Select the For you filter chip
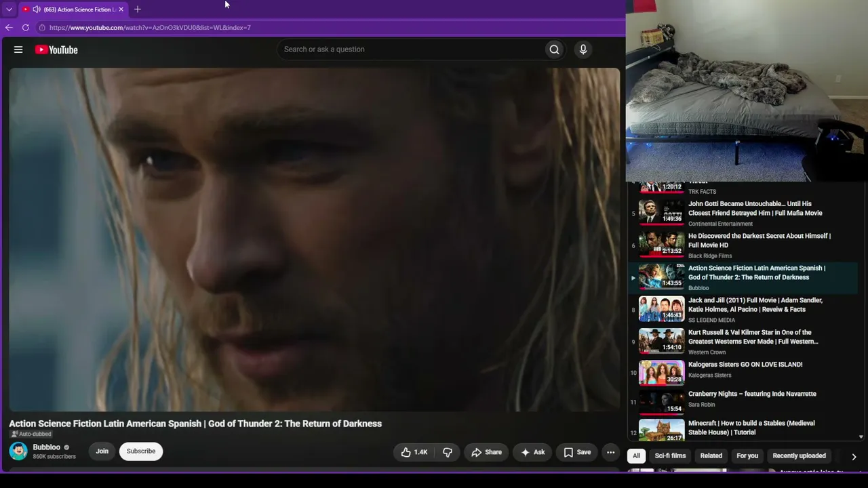The width and height of the screenshot is (868, 488). [747, 455]
